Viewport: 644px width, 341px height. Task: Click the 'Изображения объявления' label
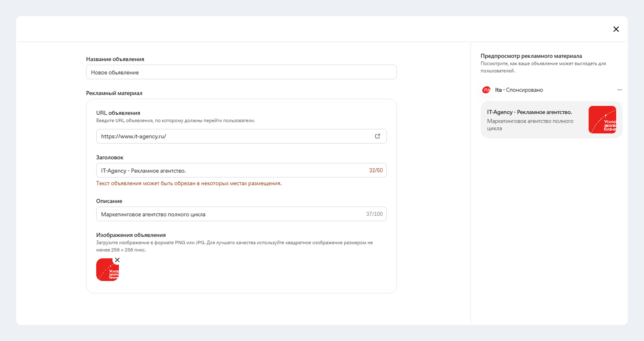pyautogui.click(x=131, y=235)
